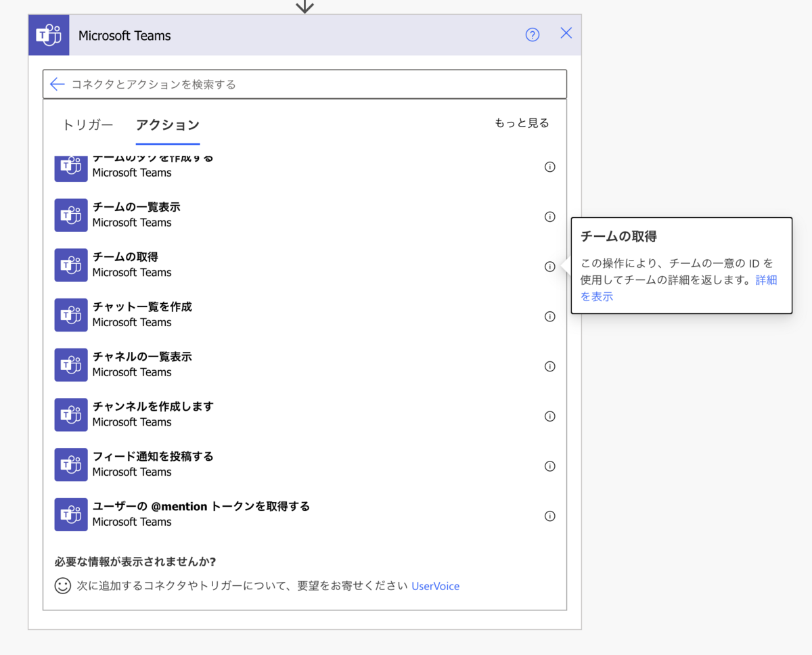Open the help question mark icon
Viewport: 812px width, 655px height.
(x=533, y=35)
